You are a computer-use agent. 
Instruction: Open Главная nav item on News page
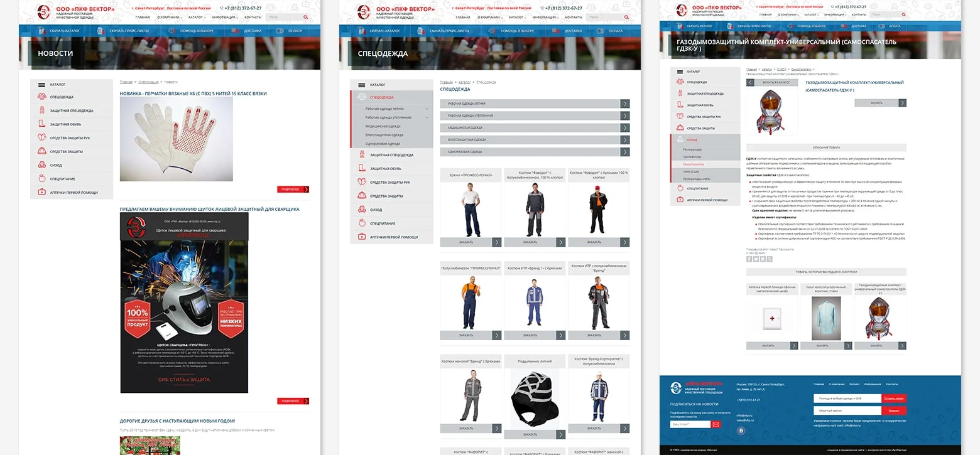coord(143,17)
